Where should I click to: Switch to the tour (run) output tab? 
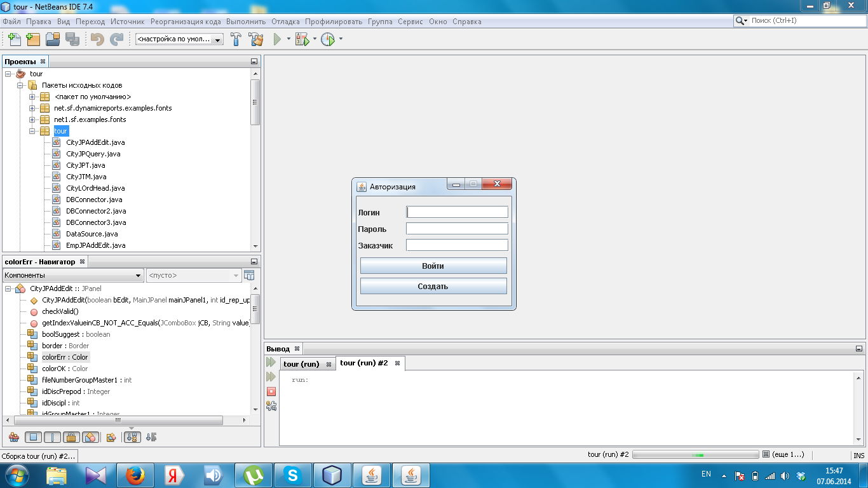pos(302,364)
